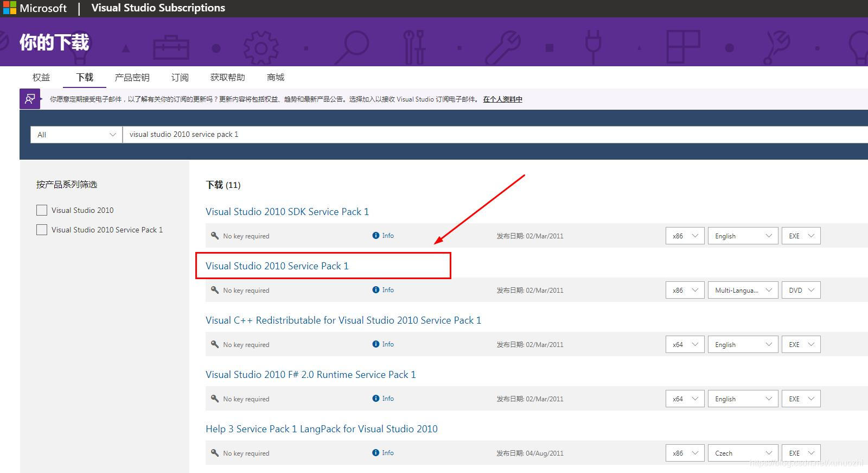Click key icon in F# 2.0 Runtime row

click(x=215, y=399)
